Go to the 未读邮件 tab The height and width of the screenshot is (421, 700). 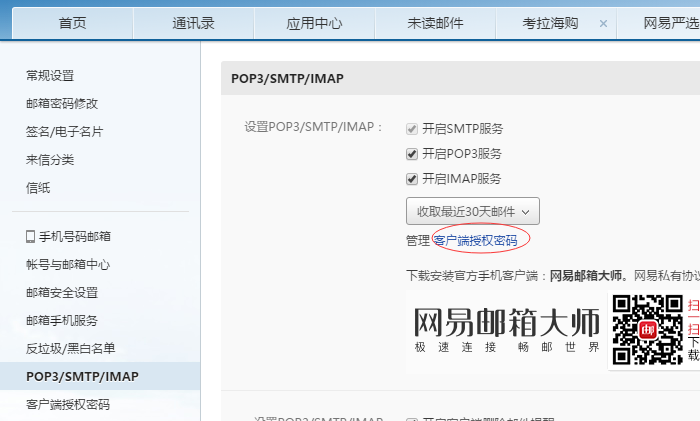coord(435,23)
